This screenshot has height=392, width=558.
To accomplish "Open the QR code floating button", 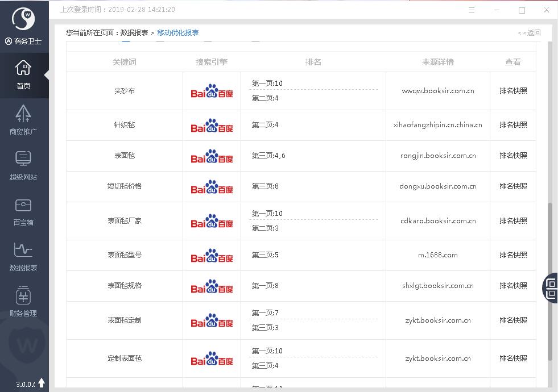I will point(551,288).
